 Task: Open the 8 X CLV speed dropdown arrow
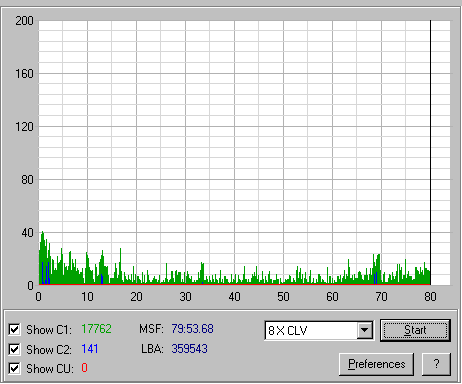[365, 330]
